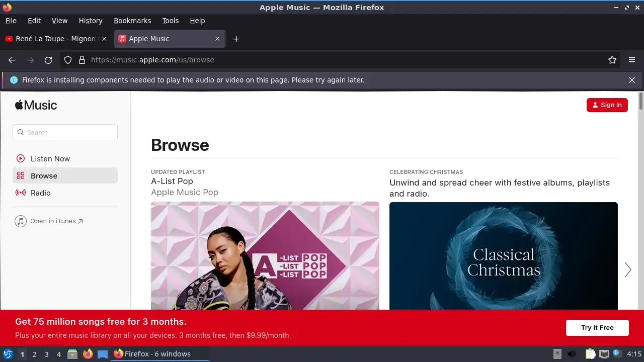
Task: Open the History menu
Action: point(91,21)
